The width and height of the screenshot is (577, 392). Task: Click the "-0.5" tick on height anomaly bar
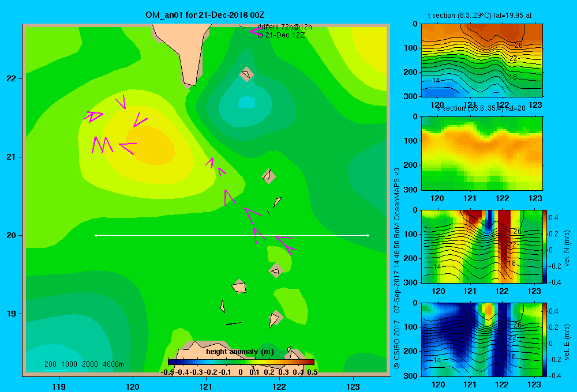click(167, 372)
